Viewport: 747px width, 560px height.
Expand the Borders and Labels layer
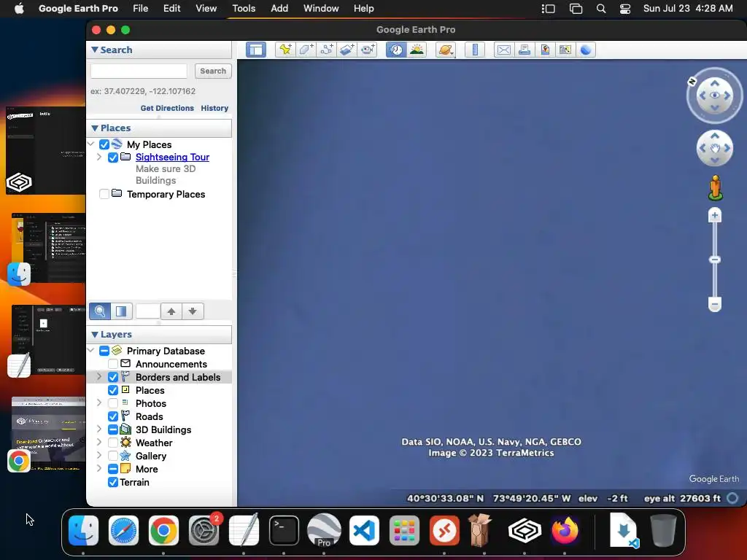point(99,377)
